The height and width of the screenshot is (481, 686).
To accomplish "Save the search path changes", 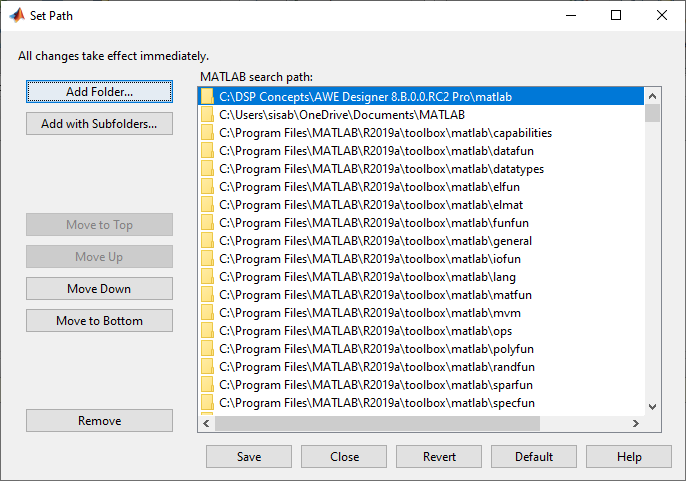I will click(x=249, y=456).
